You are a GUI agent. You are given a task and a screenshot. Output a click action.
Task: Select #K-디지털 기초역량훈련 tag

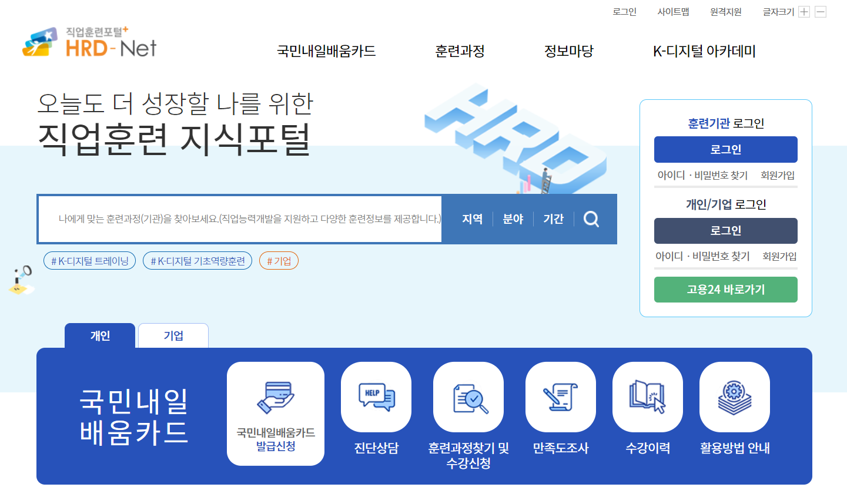[x=197, y=261]
